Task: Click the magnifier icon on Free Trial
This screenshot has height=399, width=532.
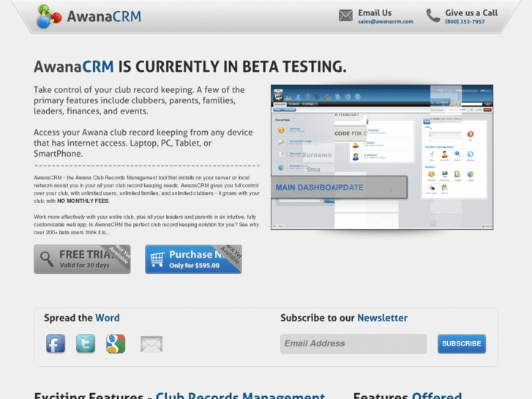Action: (47, 259)
